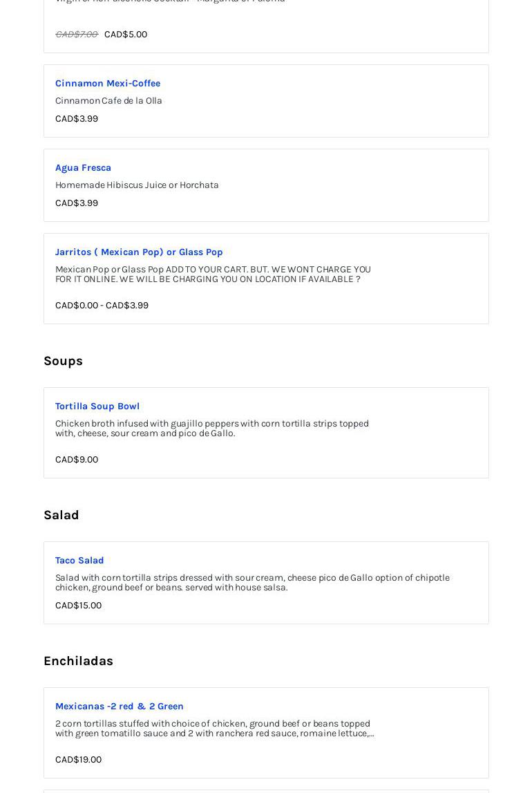Screen dimensions: 532x793
Task: Click the Tortilla Soup Bowl CAD$9.00 price
Action: pyautogui.click(x=77, y=459)
